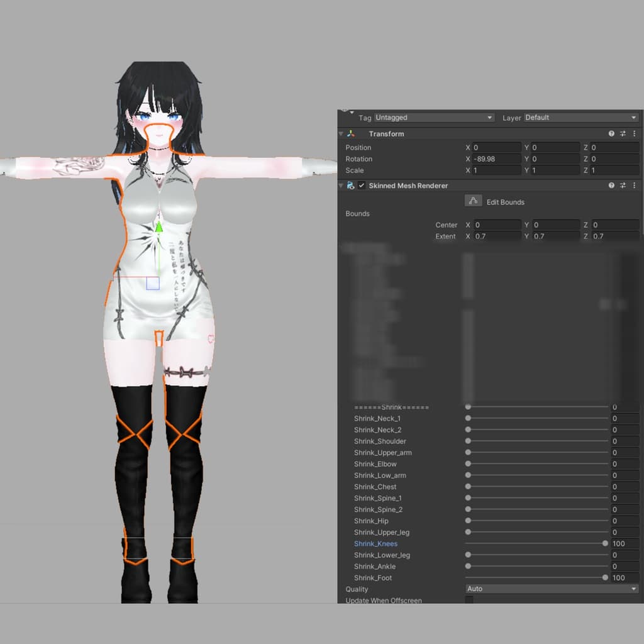Collapse the Skinned Mesh Renderer foldout arrow

(341, 186)
